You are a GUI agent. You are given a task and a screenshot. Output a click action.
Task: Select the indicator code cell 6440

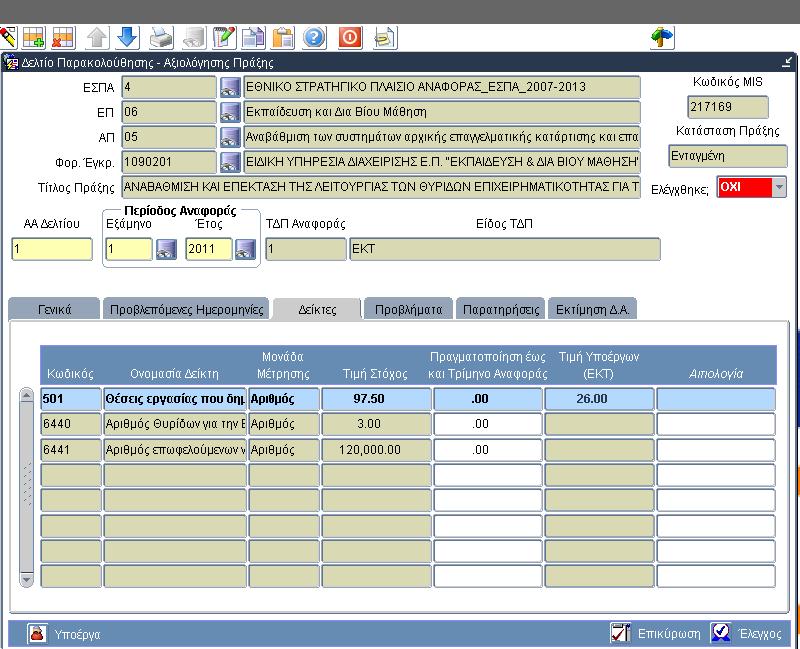point(71,424)
